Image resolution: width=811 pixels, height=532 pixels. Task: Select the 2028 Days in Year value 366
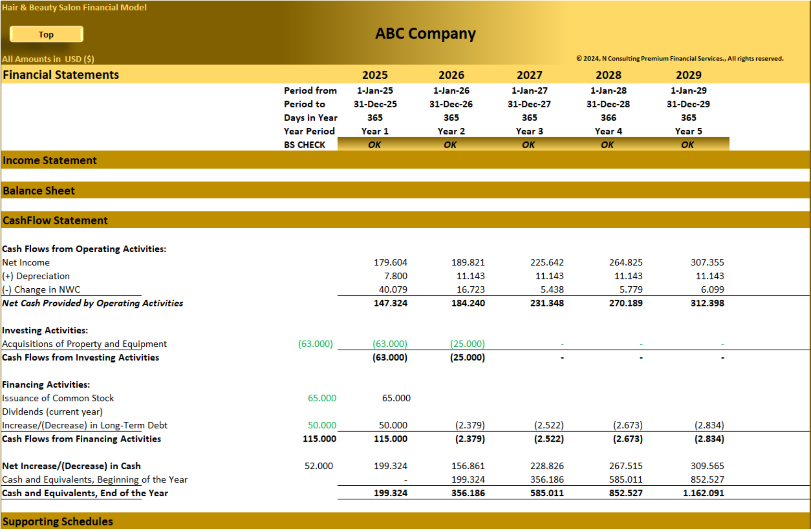click(x=608, y=118)
